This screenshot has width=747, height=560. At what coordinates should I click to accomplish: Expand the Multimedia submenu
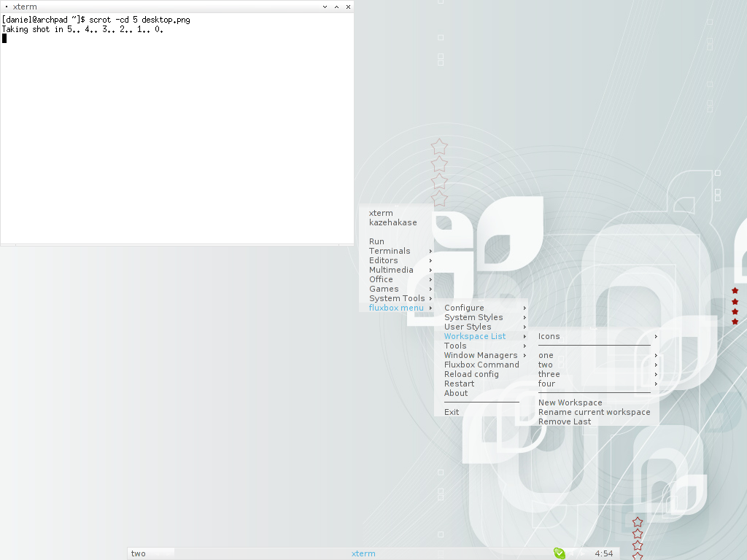point(396,270)
